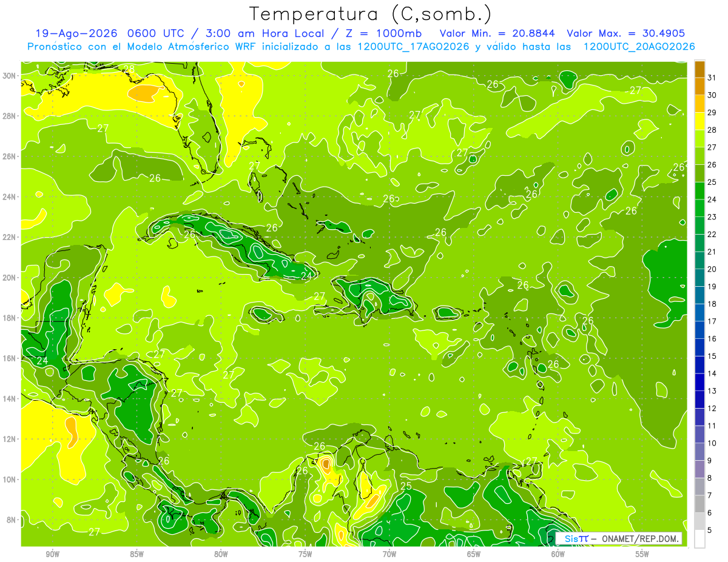This screenshot has width=728, height=562.
Task: Click color scale value 13
Action: coord(712,390)
